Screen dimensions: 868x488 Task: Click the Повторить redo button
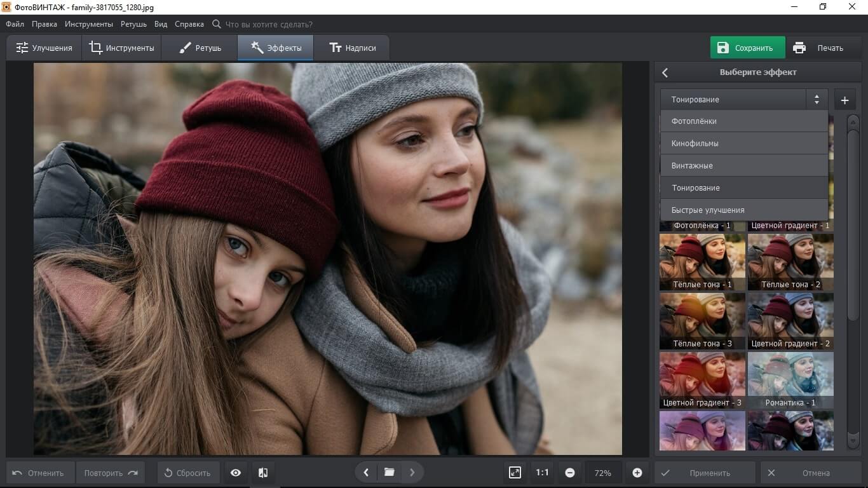[x=111, y=473]
